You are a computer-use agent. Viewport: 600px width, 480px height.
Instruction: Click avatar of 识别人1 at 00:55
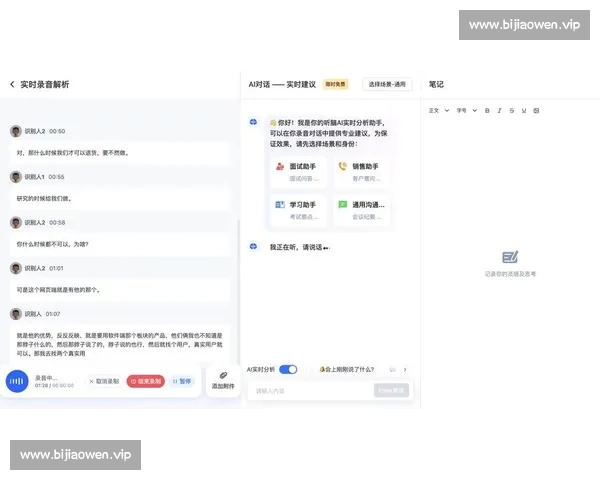16,177
